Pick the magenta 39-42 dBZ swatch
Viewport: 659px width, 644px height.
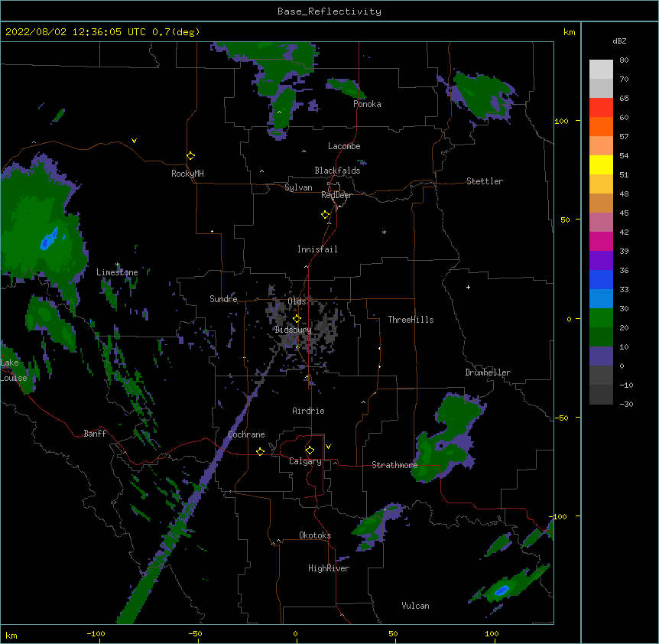point(601,241)
